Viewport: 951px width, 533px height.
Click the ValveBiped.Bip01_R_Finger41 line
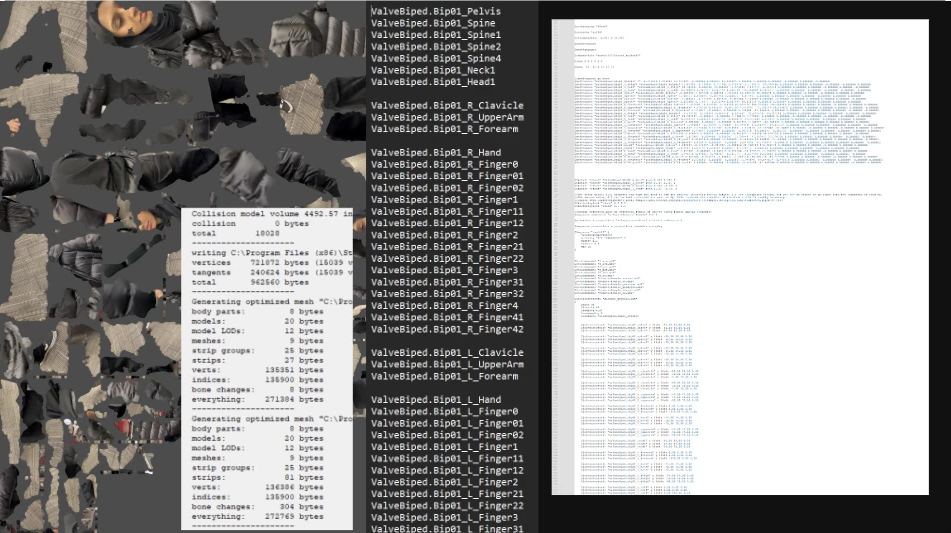[448, 317]
